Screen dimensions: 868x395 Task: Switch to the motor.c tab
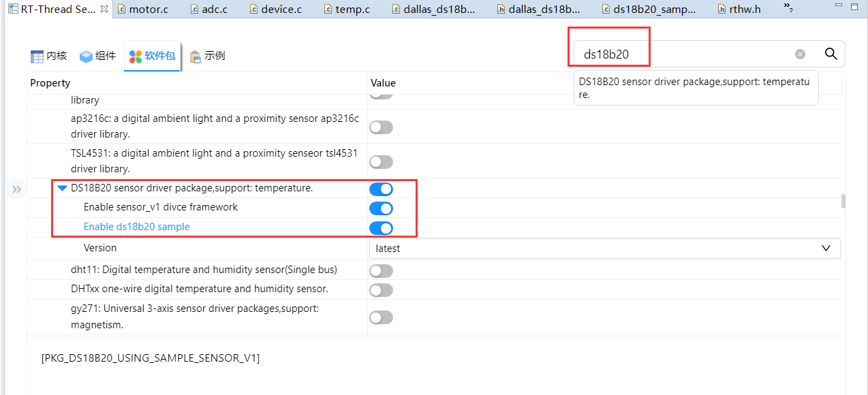[142, 10]
